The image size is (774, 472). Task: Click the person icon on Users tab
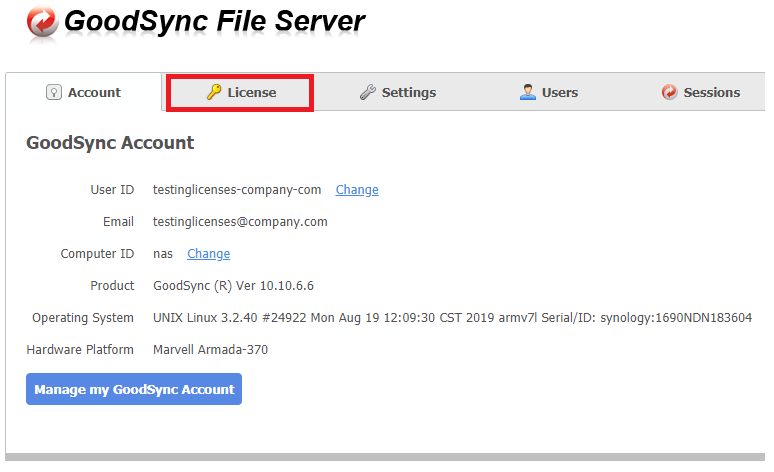(x=527, y=92)
